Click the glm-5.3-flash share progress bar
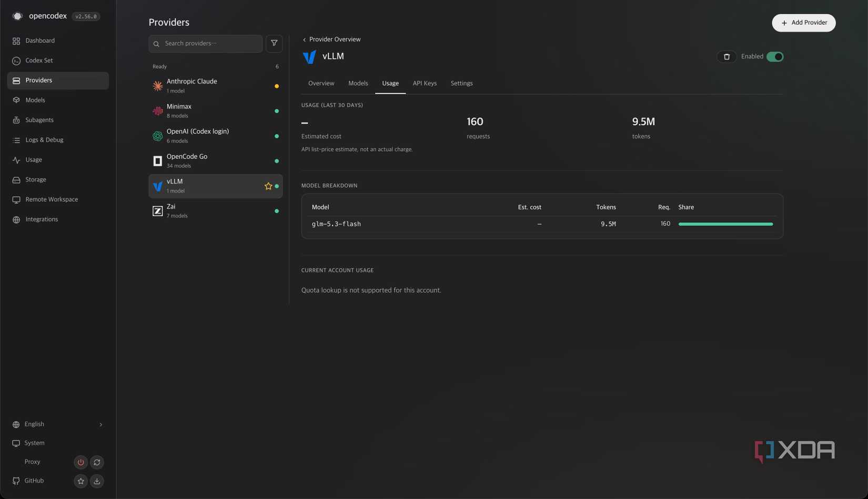Screen dimensions: 868x499 click(x=725, y=224)
